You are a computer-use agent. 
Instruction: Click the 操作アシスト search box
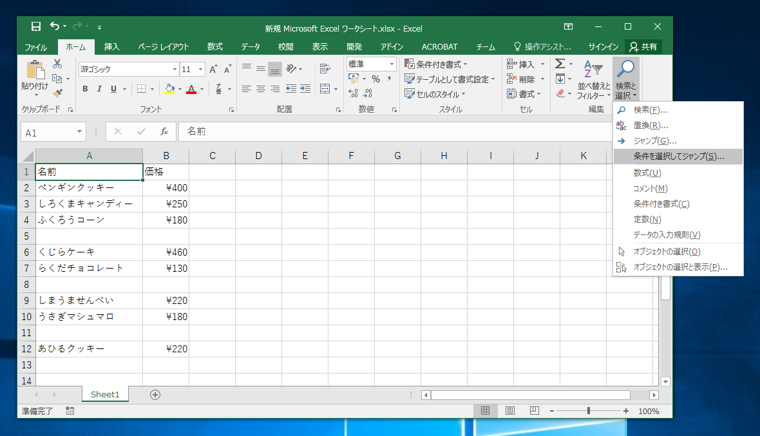(x=543, y=47)
